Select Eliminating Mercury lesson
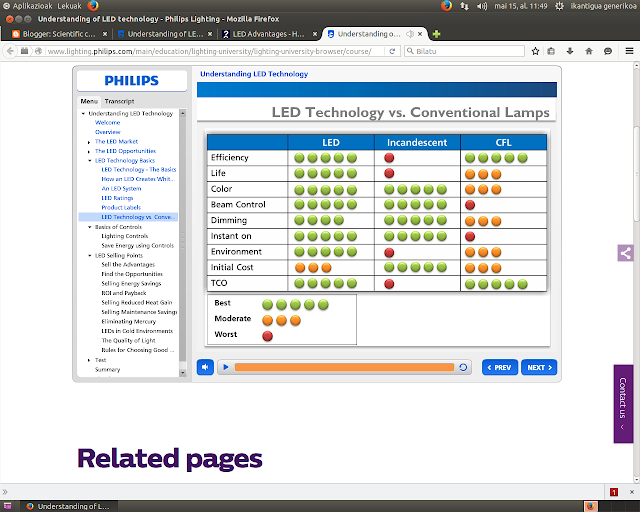This screenshot has width=640, height=512. (129, 321)
